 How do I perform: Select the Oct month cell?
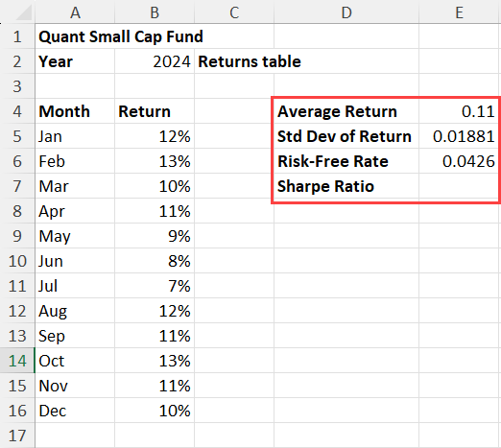click(x=75, y=361)
